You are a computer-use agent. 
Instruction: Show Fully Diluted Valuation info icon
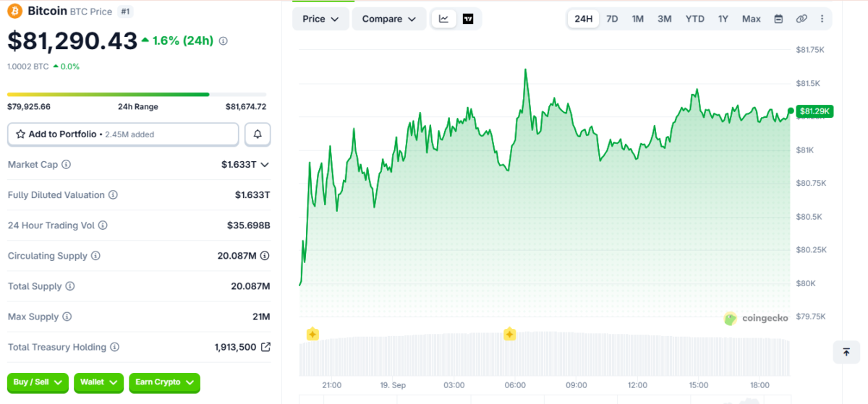point(113,195)
